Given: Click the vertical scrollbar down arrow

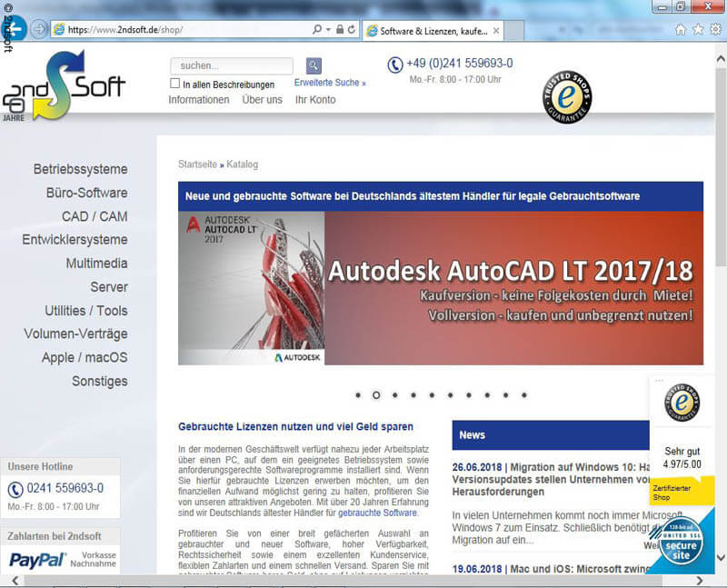Looking at the screenshot, I should 721,557.
